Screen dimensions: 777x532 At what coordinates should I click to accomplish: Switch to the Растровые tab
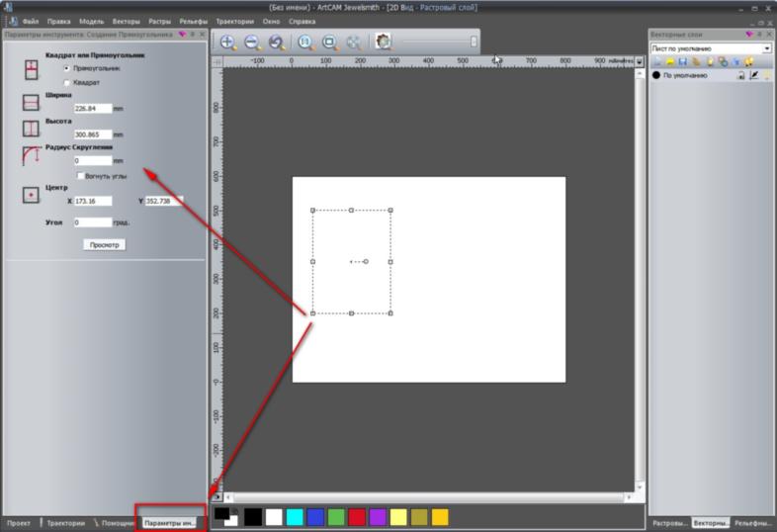tap(669, 523)
